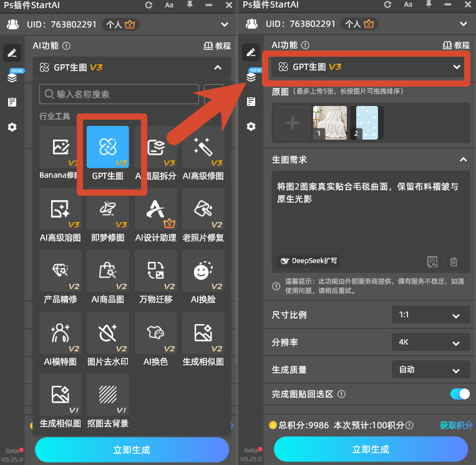Toggle the 完成图贴回选区 switch
The image size is (476, 465).
(x=460, y=394)
